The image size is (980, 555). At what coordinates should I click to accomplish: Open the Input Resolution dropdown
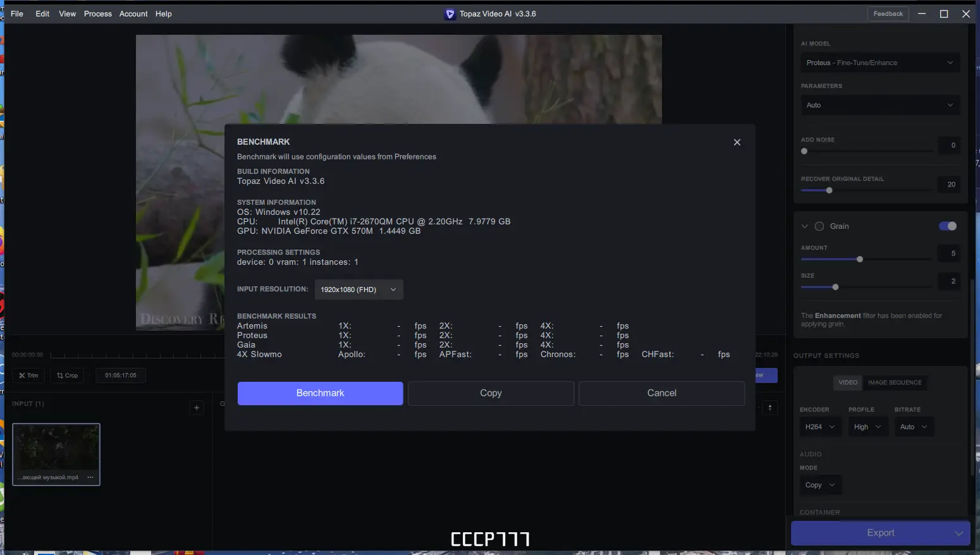358,290
